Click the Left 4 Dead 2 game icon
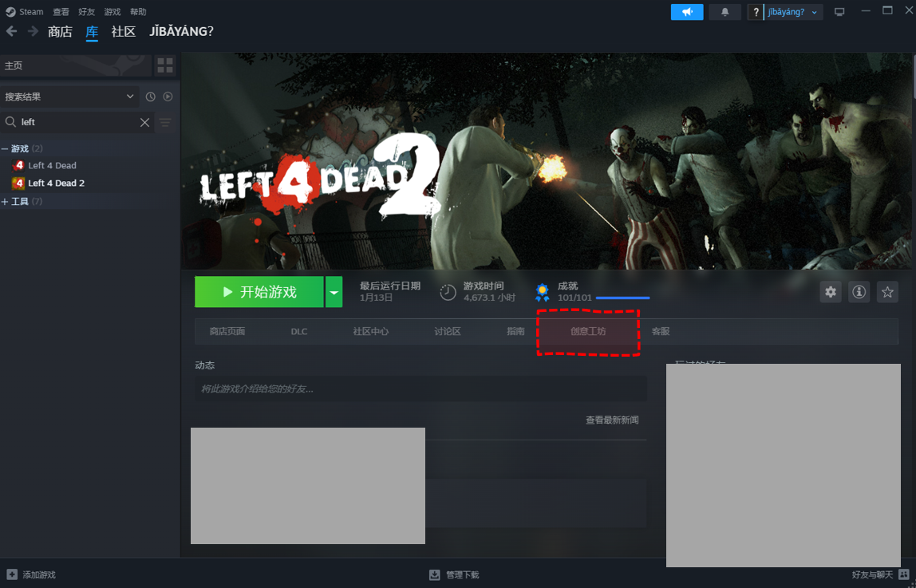 click(x=18, y=184)
